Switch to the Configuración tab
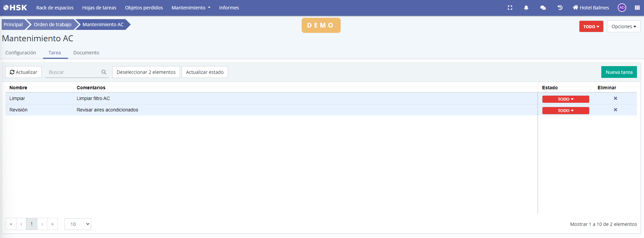Viewport: 644px width, 238px height. pyautogui.click(x=21, y=53)
